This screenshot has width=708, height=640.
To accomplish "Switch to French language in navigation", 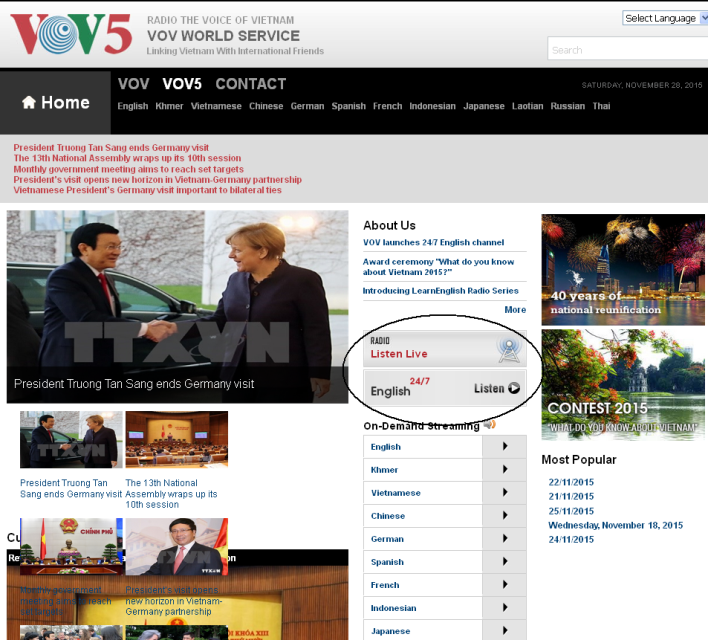I will coord(387,106).
